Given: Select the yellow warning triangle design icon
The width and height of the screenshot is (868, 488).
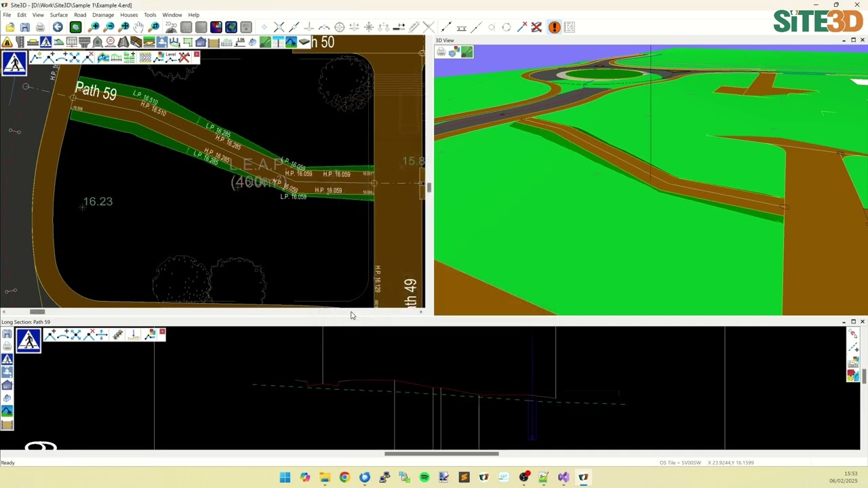Looking at the screenshot, I should tap(7, 42).
